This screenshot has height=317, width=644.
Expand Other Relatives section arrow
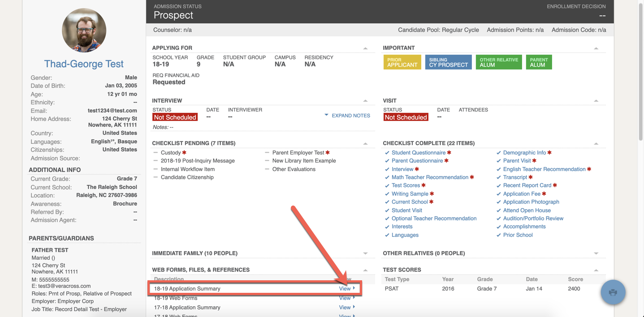point(596,253)
